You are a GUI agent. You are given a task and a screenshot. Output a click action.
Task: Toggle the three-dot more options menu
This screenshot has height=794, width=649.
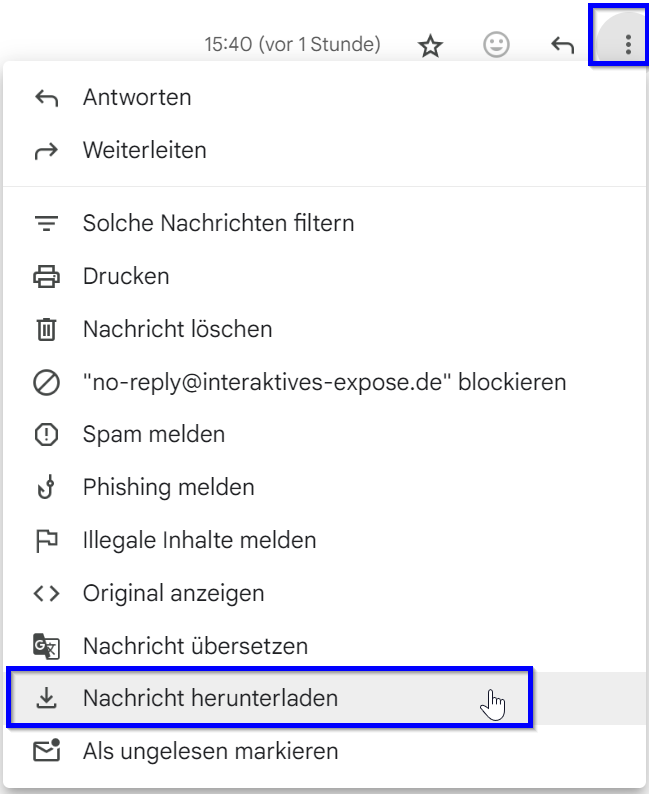pos(627,45)
